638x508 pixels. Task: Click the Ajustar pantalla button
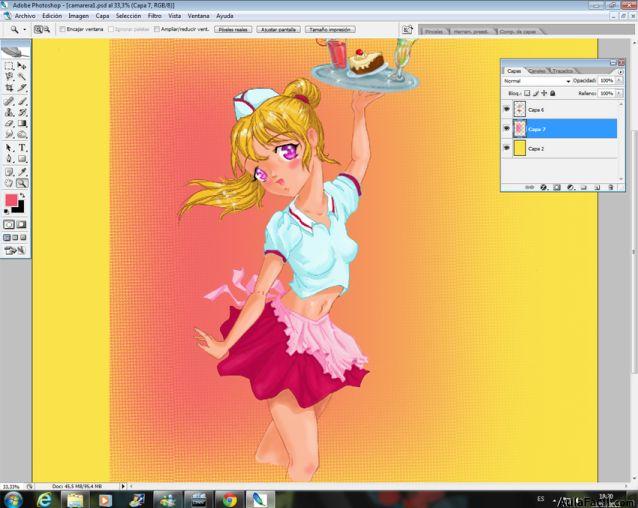point(279,30)
